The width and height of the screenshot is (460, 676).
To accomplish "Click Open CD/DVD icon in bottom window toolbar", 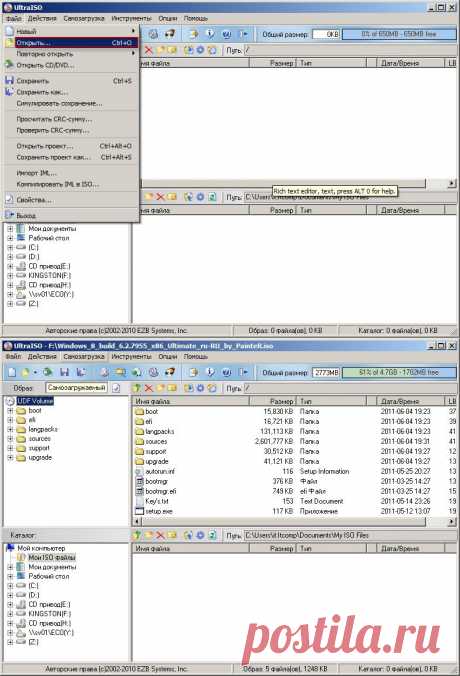I will click(48, 372).
